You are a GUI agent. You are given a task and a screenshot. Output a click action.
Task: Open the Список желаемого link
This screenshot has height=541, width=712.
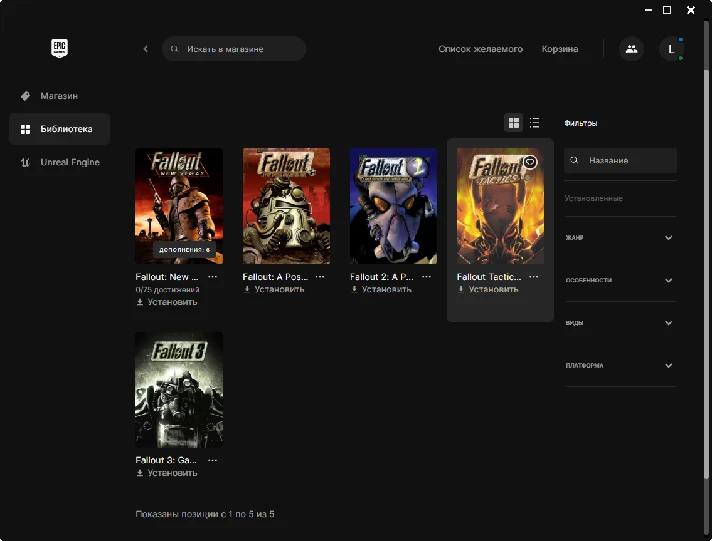480,48
